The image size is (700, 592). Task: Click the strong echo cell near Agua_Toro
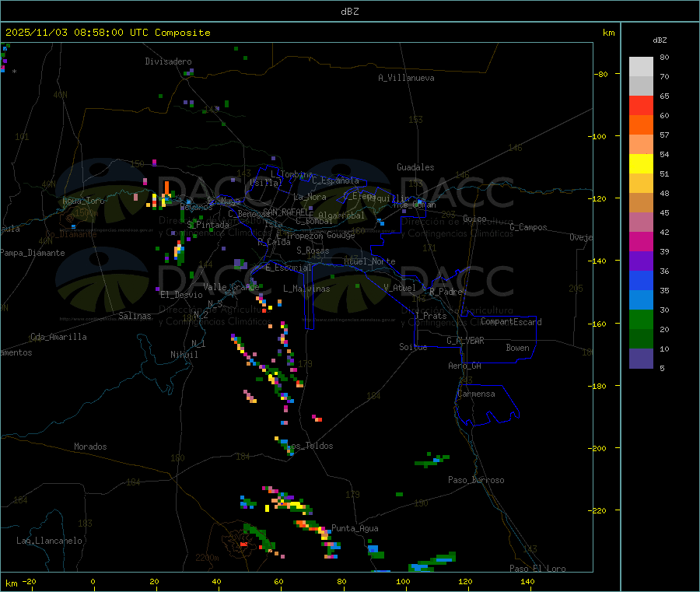click(x=166, y=194)
